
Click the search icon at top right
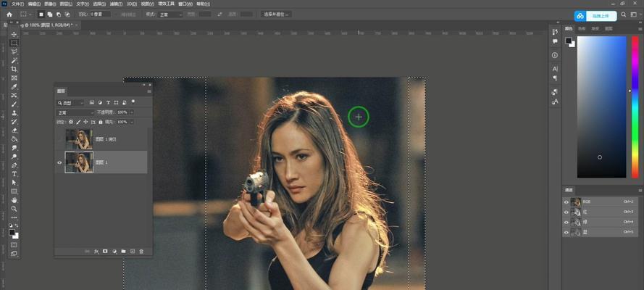click(623, 14)
